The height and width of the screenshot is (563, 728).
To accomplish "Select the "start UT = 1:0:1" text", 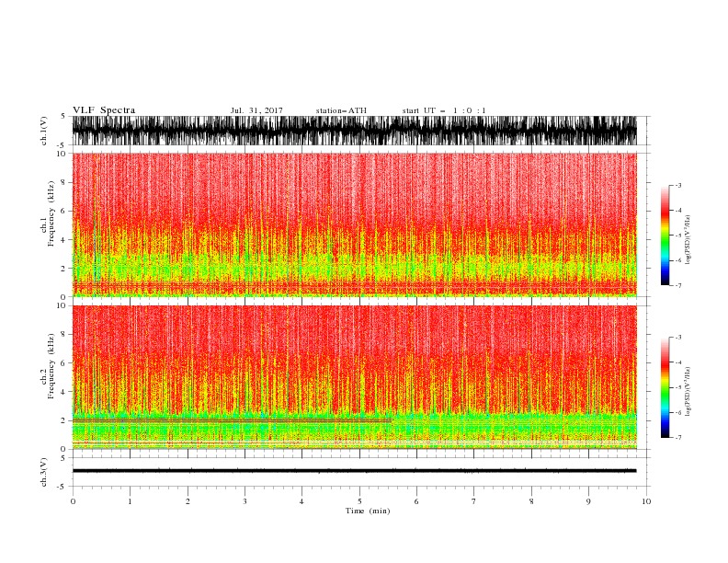I will pyautogui.click(x=444, y=110).
